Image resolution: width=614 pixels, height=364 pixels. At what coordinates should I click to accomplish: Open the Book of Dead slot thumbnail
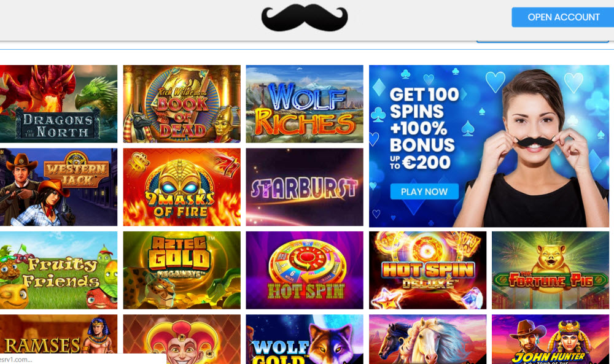pyautogui.click(x=182, y=104)
